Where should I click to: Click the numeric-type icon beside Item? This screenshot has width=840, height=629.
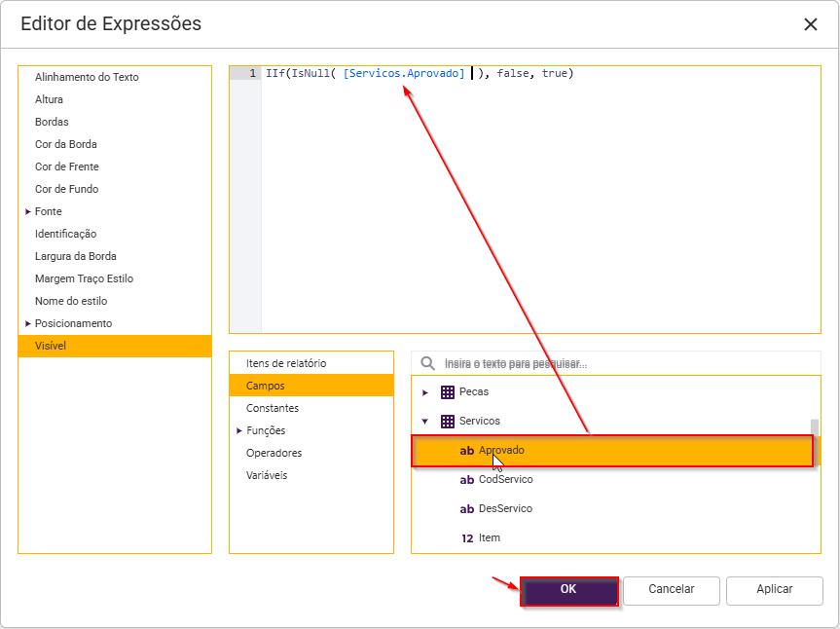tap(467, 538)
